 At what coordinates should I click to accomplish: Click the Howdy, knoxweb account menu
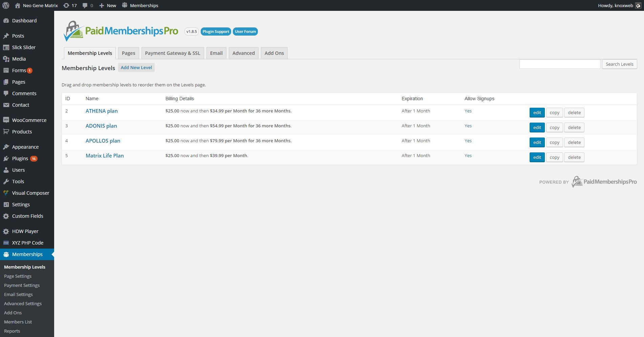619,5
